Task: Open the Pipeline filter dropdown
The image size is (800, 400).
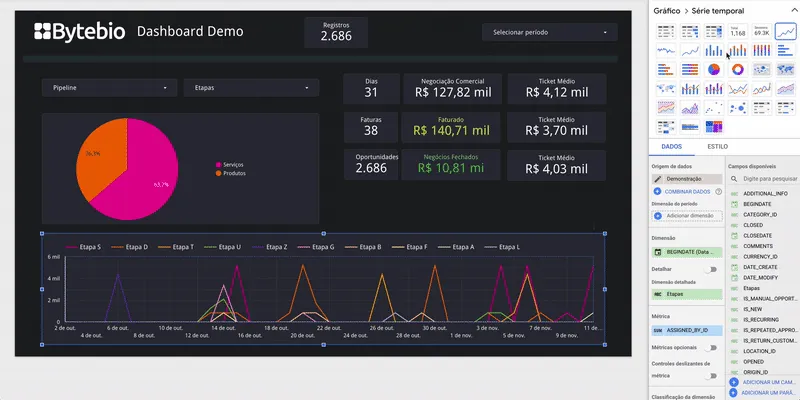Action: pos(109,88)
